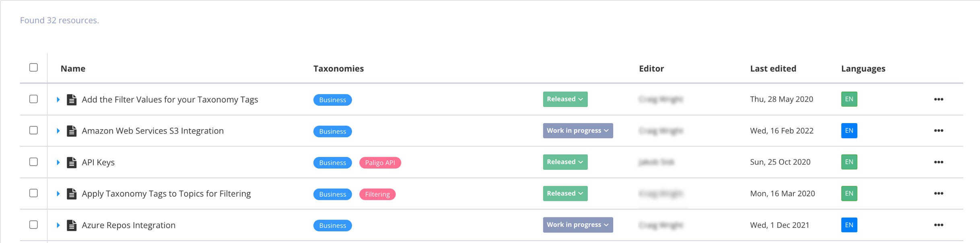Click the document icon beside Apply Taxonomy Tags

pyautogui.click(x=71, y=194)
